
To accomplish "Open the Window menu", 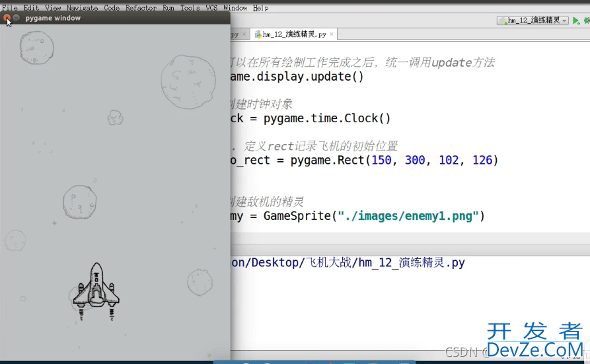I will (235, 7).
